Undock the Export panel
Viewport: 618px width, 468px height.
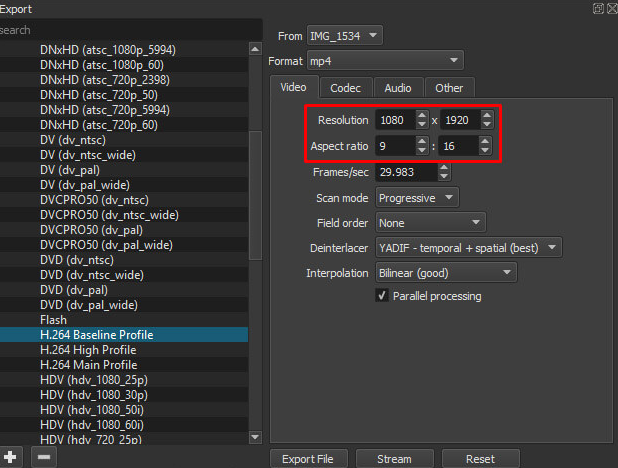(x=598, y=8)
